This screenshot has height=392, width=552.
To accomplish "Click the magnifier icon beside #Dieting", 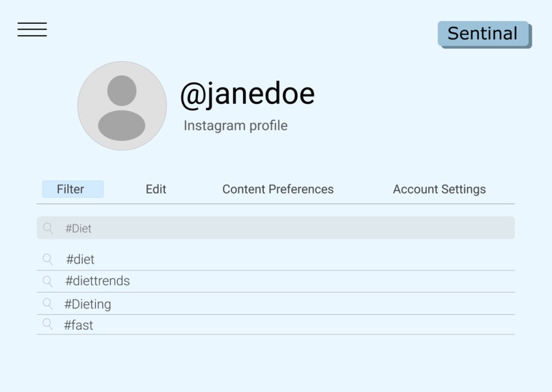I will [47, 304].
